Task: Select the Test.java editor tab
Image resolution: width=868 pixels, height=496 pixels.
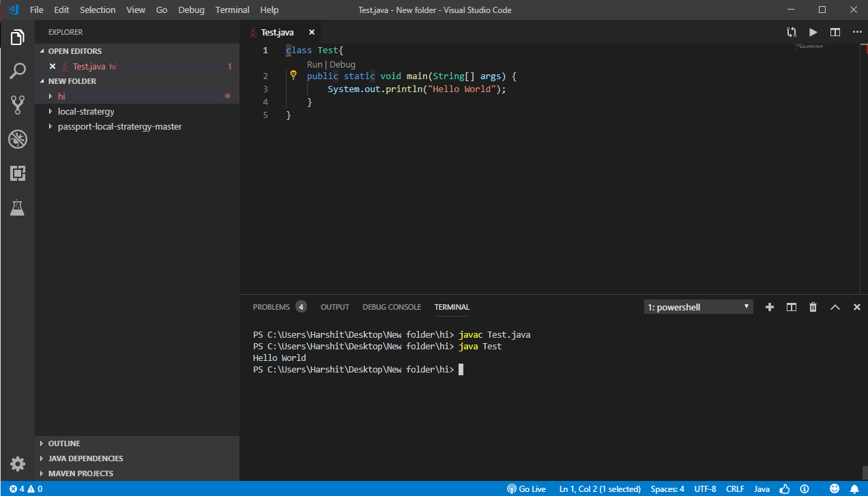Action: 280,32
